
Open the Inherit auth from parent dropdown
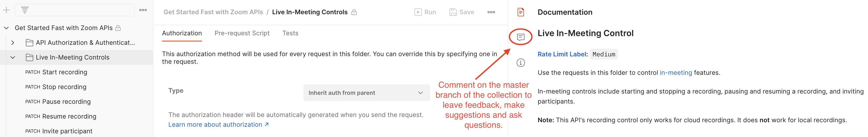pyautogui.click(x=366, y=93)
